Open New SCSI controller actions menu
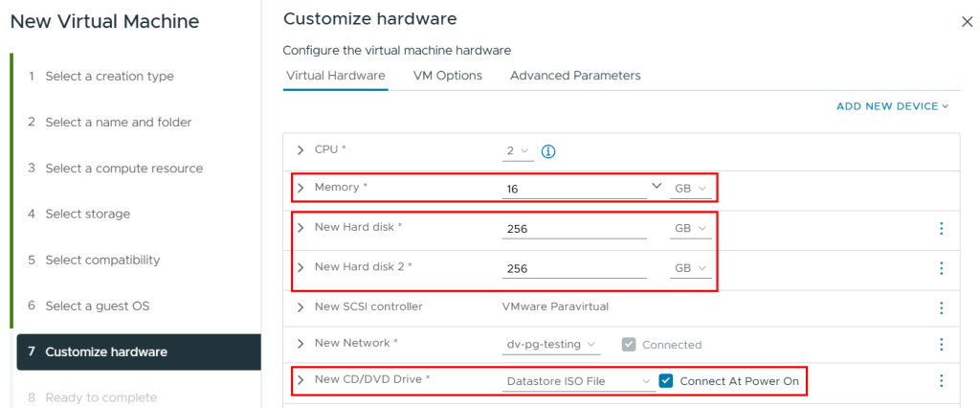 941,307
